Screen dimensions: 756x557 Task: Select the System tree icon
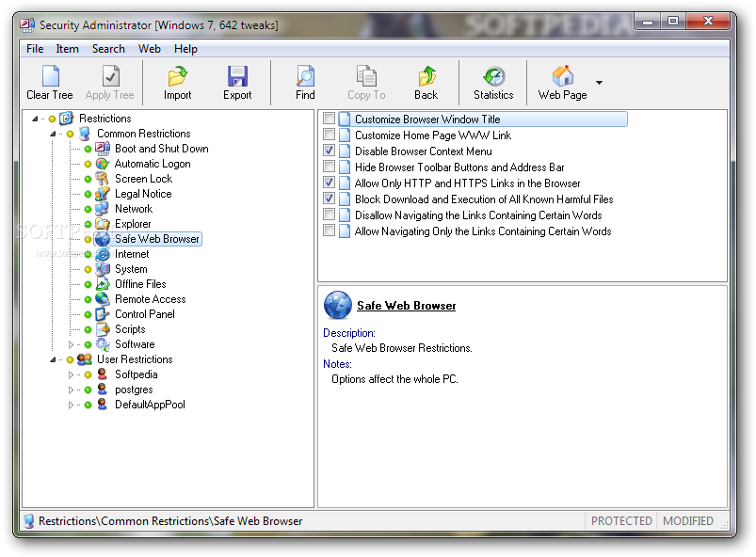(x=103, y=269)
